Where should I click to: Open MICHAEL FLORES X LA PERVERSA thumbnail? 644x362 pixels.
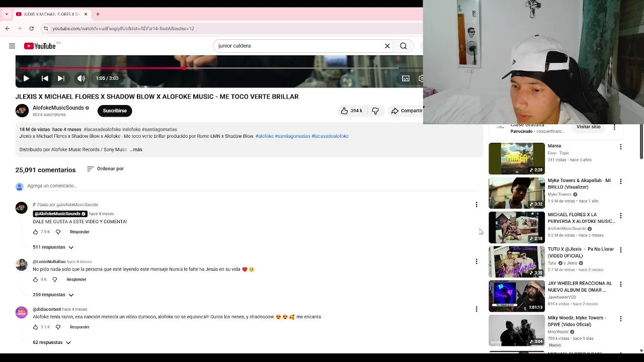click(x=517, y=227)
